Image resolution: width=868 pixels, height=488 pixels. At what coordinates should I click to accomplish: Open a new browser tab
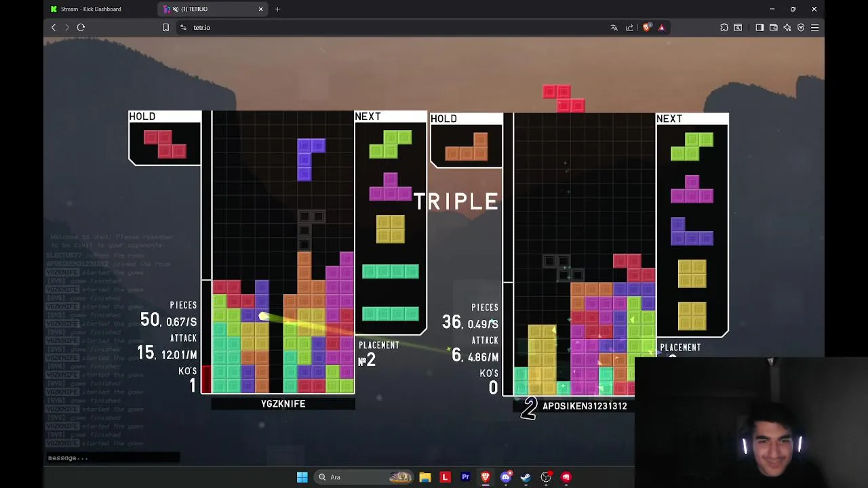[277, 9]
